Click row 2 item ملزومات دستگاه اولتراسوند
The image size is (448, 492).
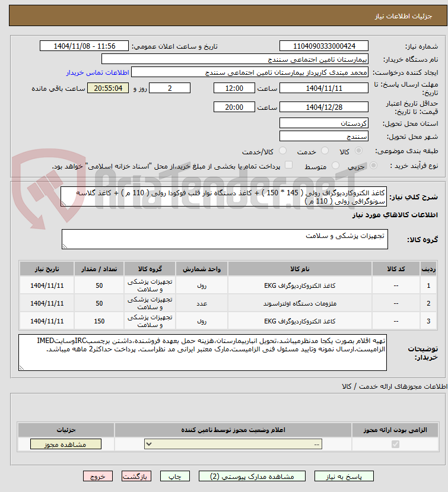click(300, 303)
